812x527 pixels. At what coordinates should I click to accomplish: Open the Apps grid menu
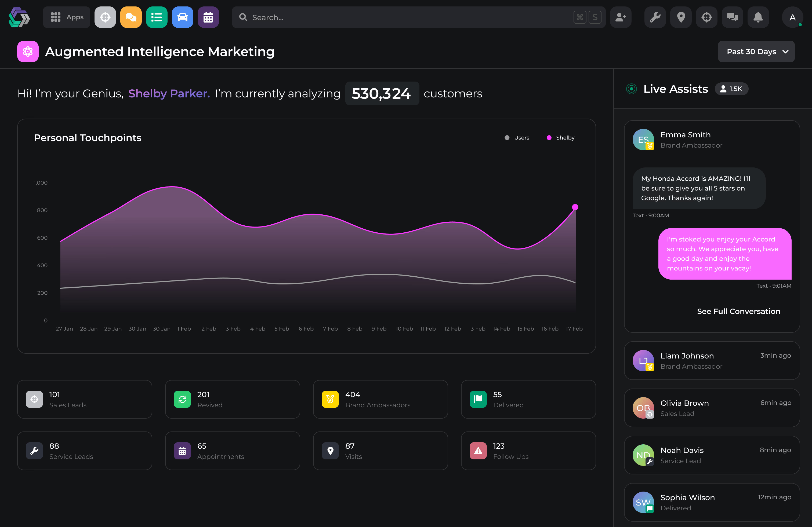coord(67,17)
